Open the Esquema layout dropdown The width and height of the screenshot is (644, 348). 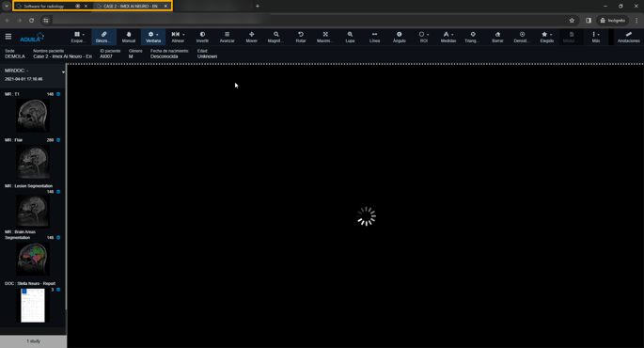pos(79,37)
